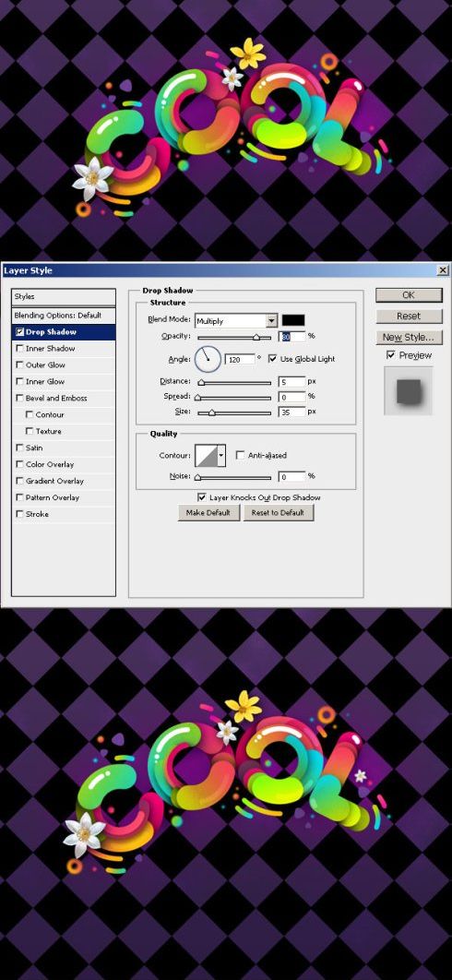Enable Anti-aliased option
The height and width of the screenshot is (980, 452).
coord(240,456)
